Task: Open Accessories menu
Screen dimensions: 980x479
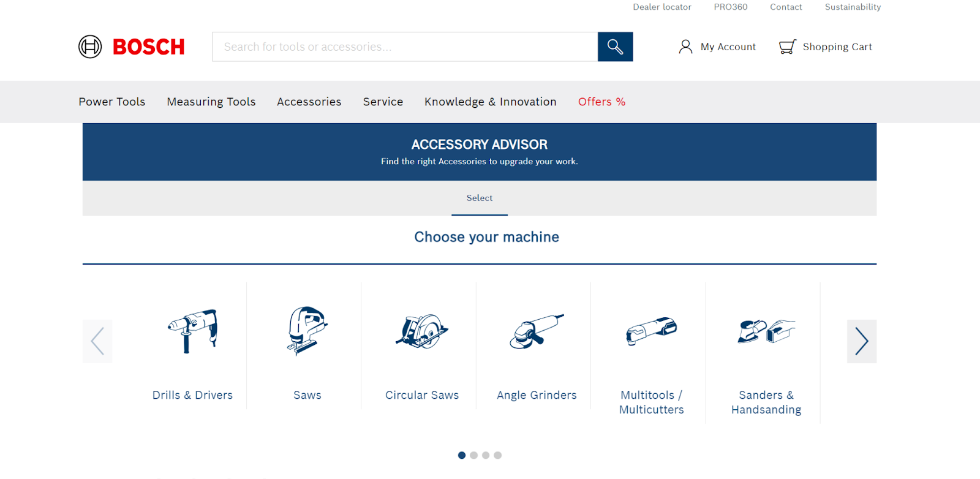Action: (309, 102)
